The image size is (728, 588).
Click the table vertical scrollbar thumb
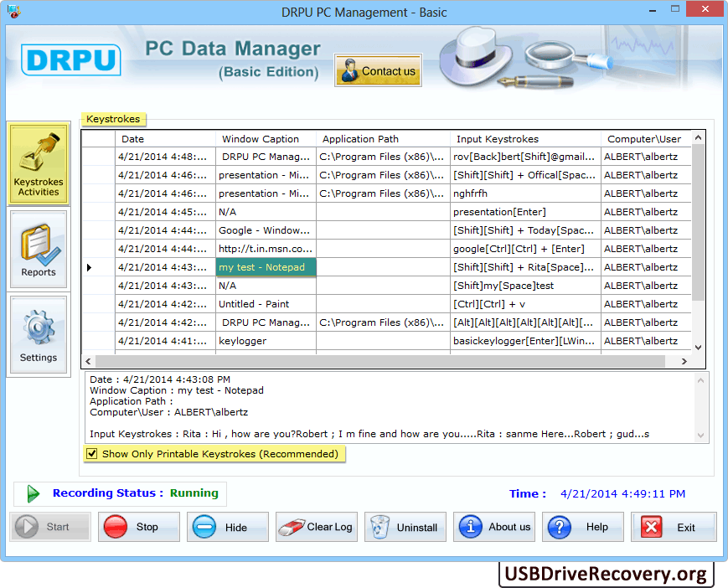(698, 222)
